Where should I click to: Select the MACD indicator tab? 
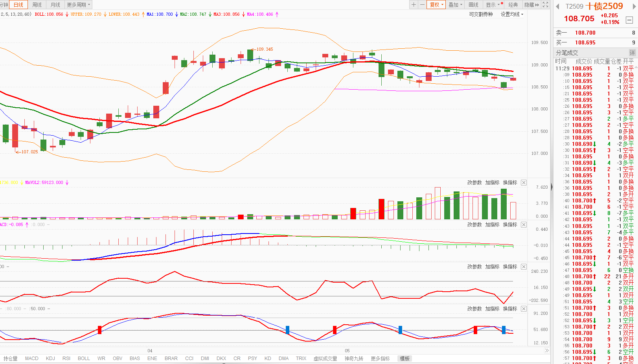pos(32,358)
